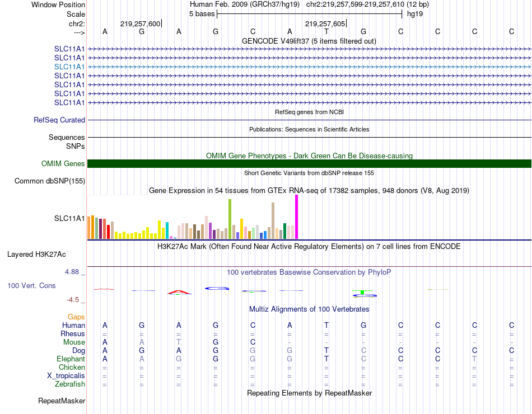The height and width of the screenshot is (414, 532).
Task: Select the Dog alignment row label
Action: [x=78, y=351]
